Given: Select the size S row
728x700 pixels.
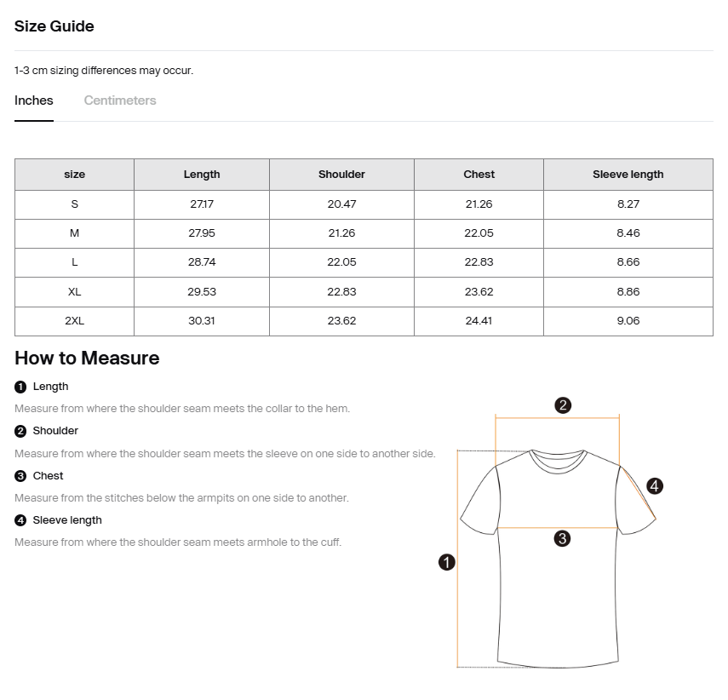Looking at the screenshot, I should (x=74, y=204).
